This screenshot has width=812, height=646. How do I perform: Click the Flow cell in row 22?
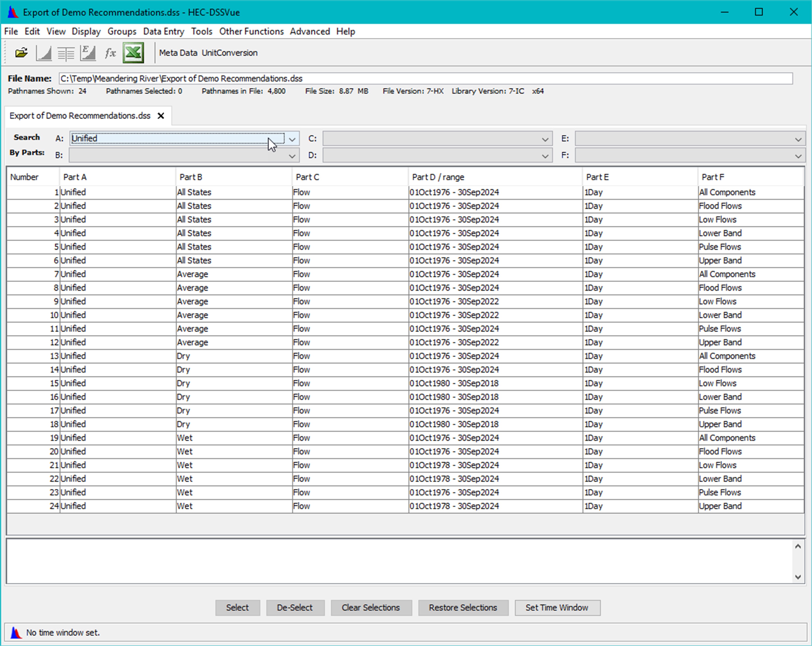[x=351, y=479]
